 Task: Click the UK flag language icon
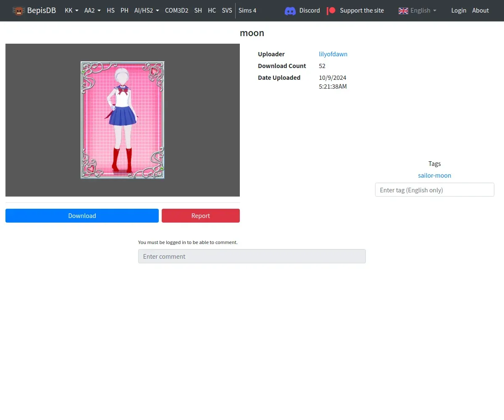click(x=403, y=10)
